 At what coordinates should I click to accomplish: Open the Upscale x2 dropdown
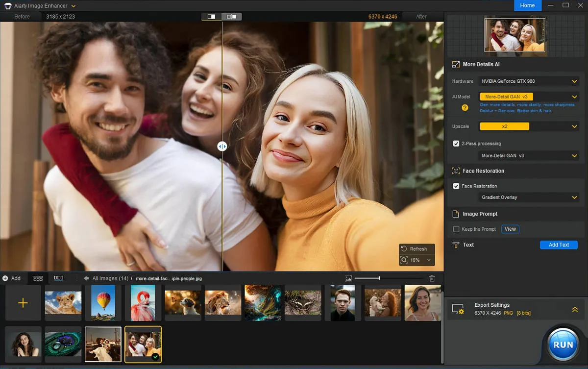(x=529, y=126)
